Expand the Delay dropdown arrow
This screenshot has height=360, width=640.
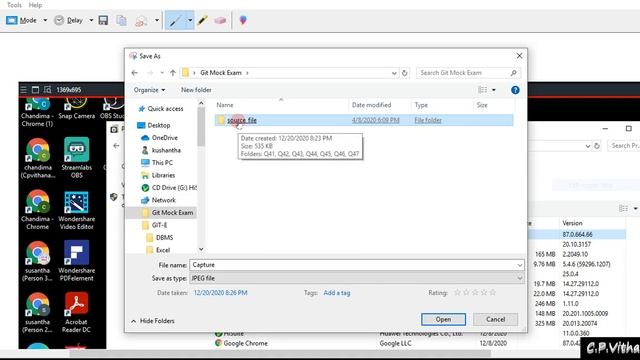91,20
